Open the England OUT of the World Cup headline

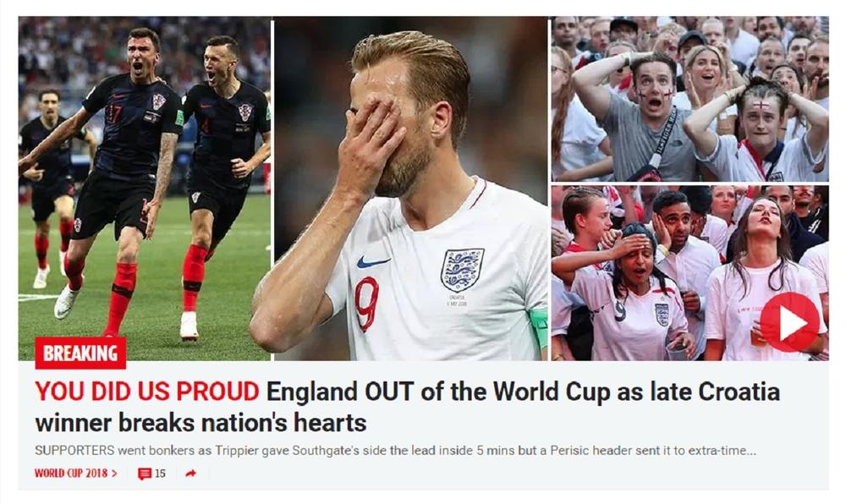523,392
